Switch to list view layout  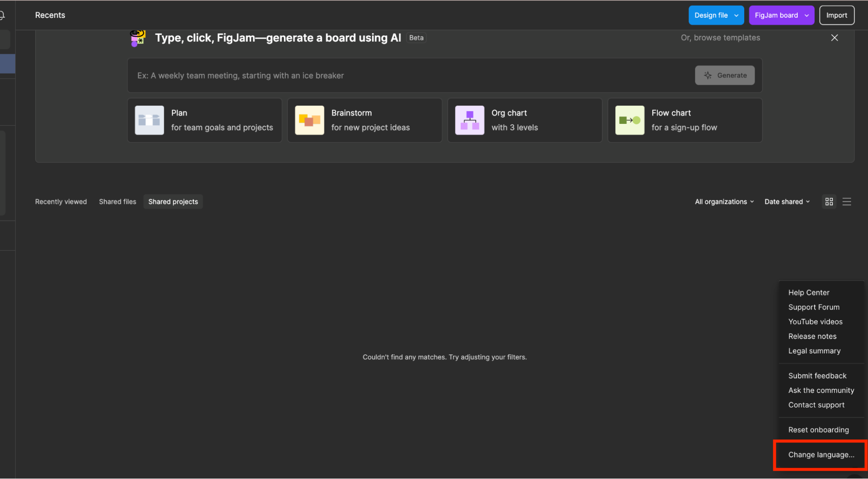(847, 202)
